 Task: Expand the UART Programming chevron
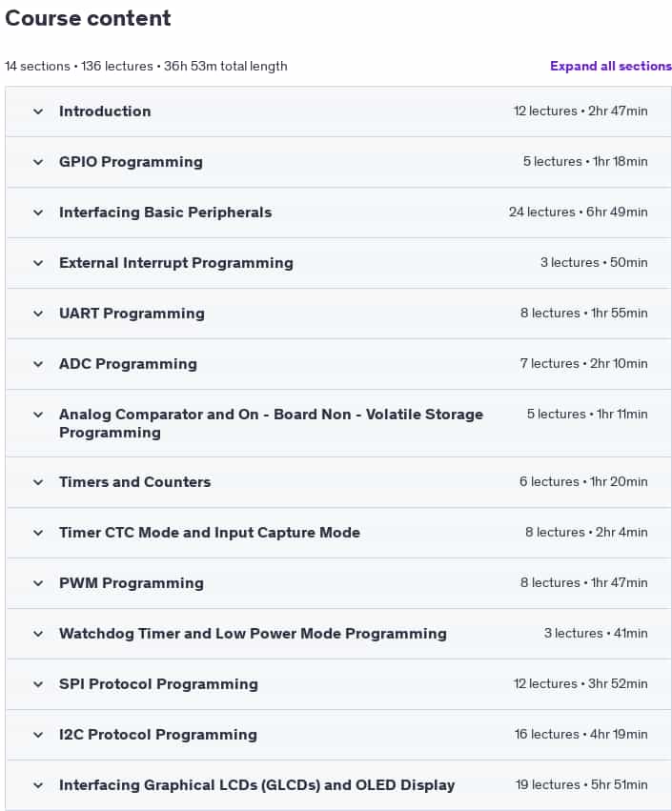coord(38,314)
